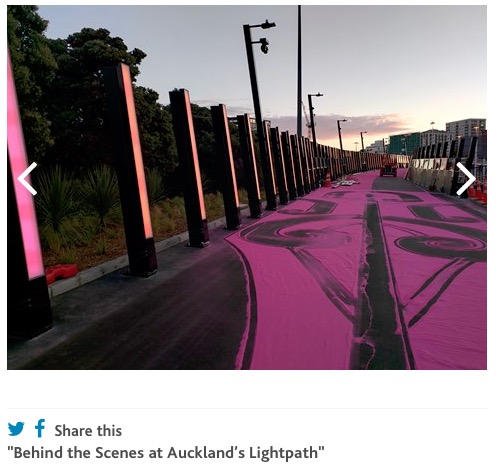The width and height of the screenshot is (499, 464).
Task: Select the white forward arrow over the photo
Action: pos(466,179)
